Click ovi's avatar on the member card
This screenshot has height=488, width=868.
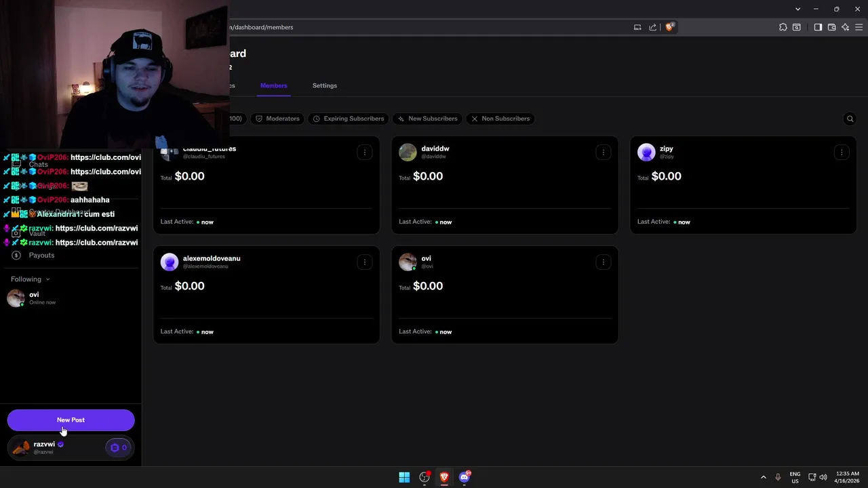pos(408,262)
